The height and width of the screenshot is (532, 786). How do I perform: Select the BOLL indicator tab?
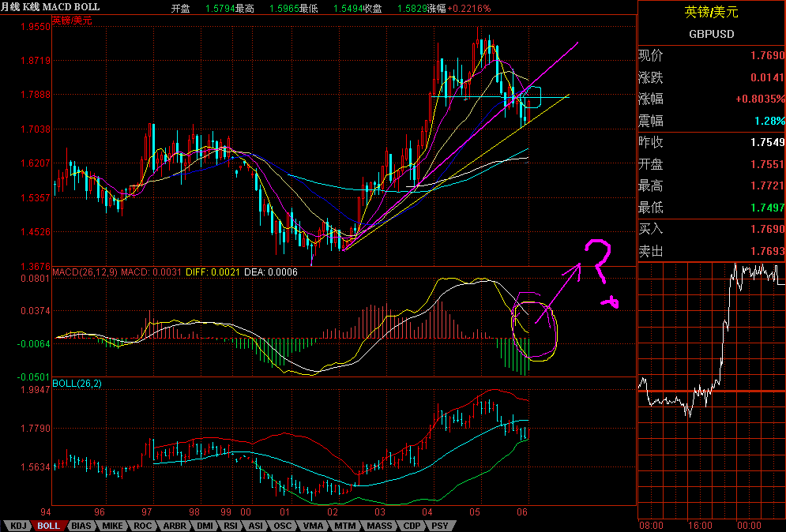click(49, 526)
